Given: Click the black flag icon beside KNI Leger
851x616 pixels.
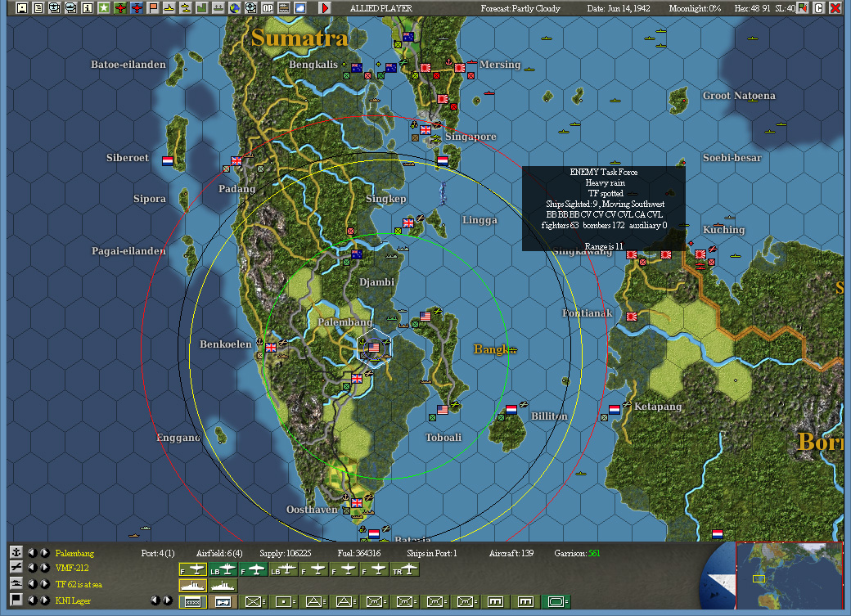Looking at the screenshot, I should tap(16, 600).
